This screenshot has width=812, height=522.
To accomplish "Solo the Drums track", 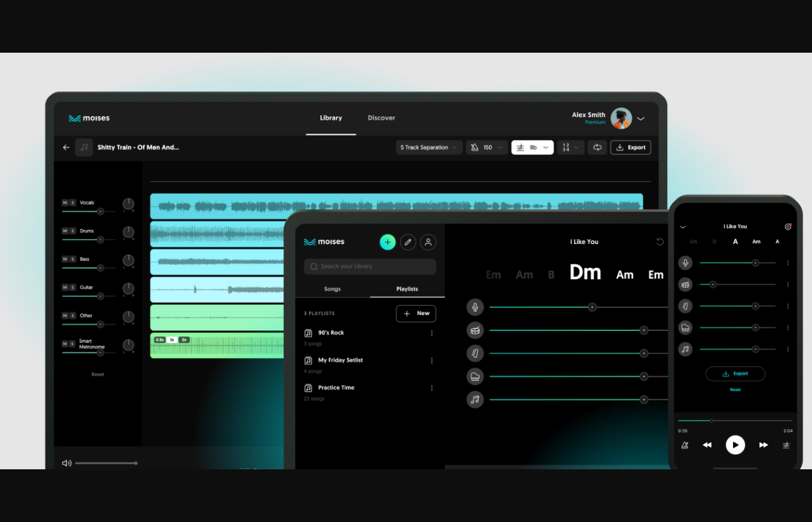I will click(73, 231).
